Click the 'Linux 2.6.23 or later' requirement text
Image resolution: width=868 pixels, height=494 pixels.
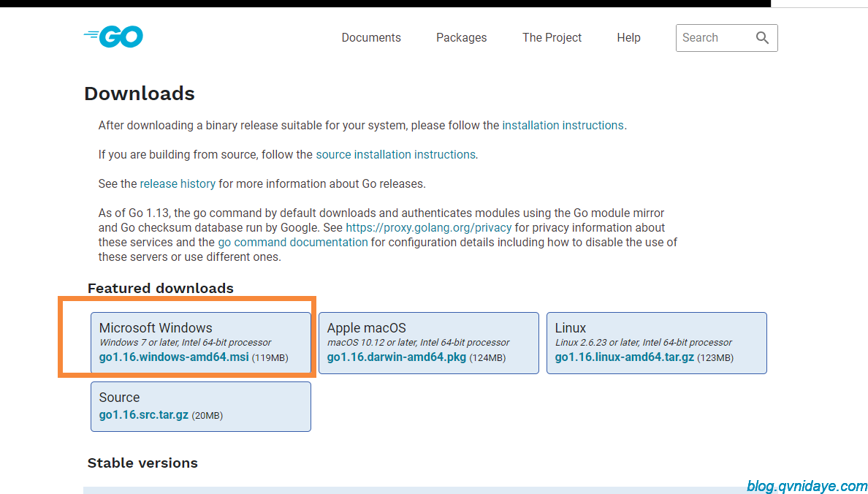(643, 343)
